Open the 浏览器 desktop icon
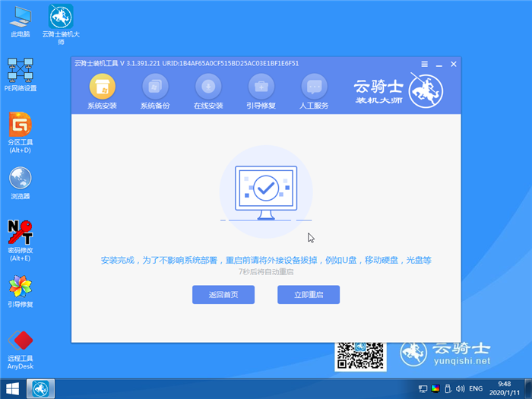The height and width of the screenshot is (399, 532). (x=21, y=183)
